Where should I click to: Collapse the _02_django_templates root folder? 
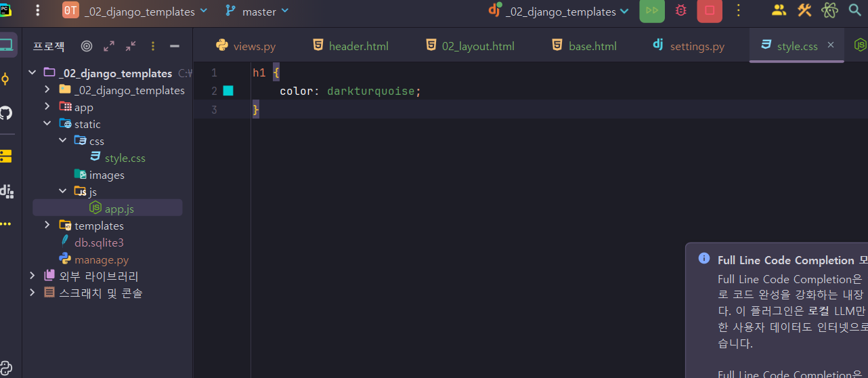click(x=32, y=73)
